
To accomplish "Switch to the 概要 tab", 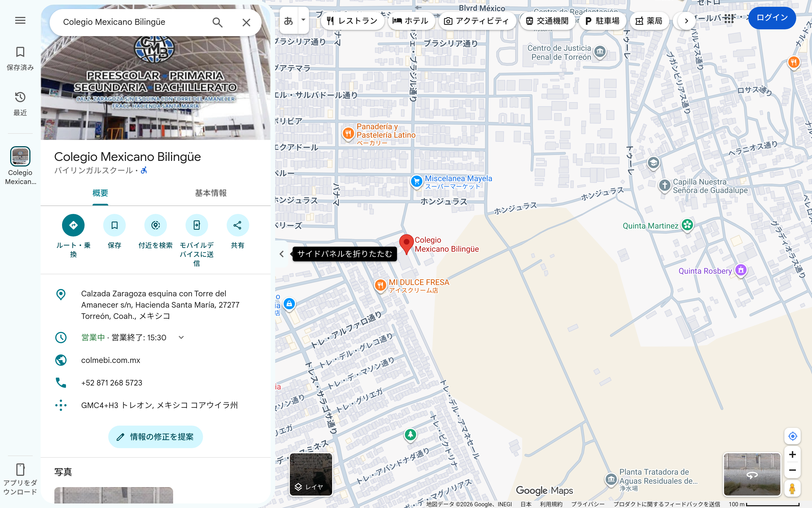I will (100, 193).
